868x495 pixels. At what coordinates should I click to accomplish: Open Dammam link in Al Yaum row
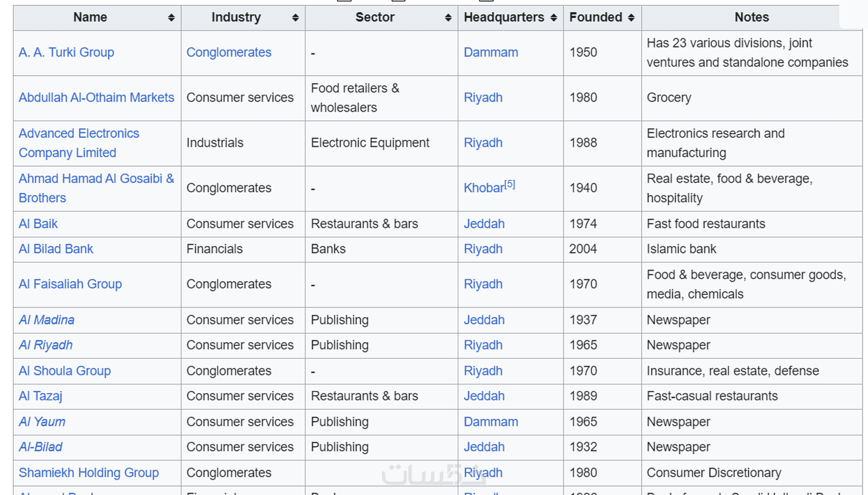point(491,422)
